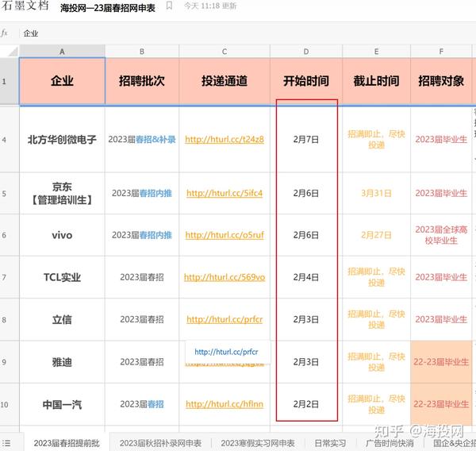Open link http://hturl.cc/t24z8
This screenshot has height=451, width=476.
[x=225, y=140]
